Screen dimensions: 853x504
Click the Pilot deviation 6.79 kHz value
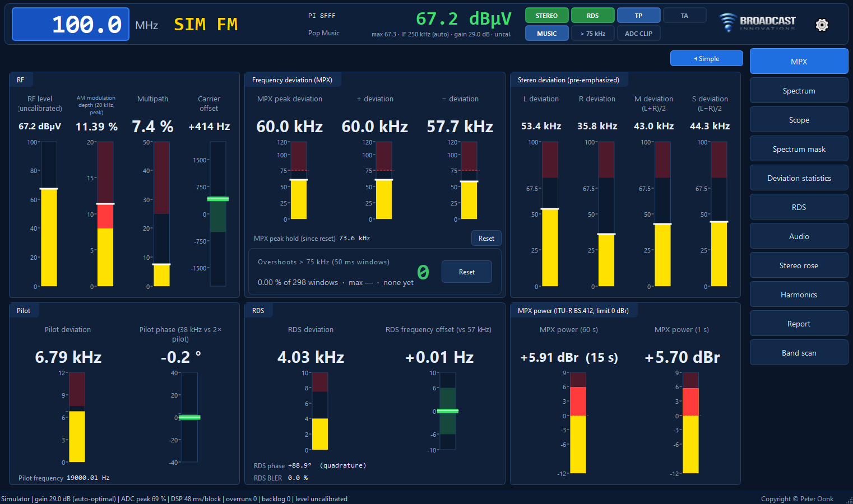(x=68, y=357)
